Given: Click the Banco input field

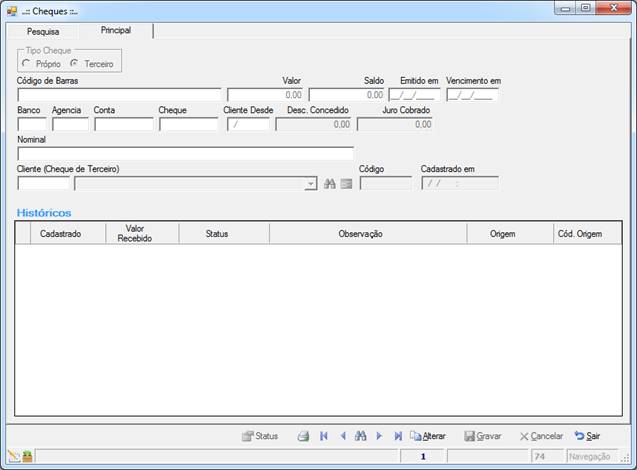Looking at the screenshot, I should tap(32, 124).
